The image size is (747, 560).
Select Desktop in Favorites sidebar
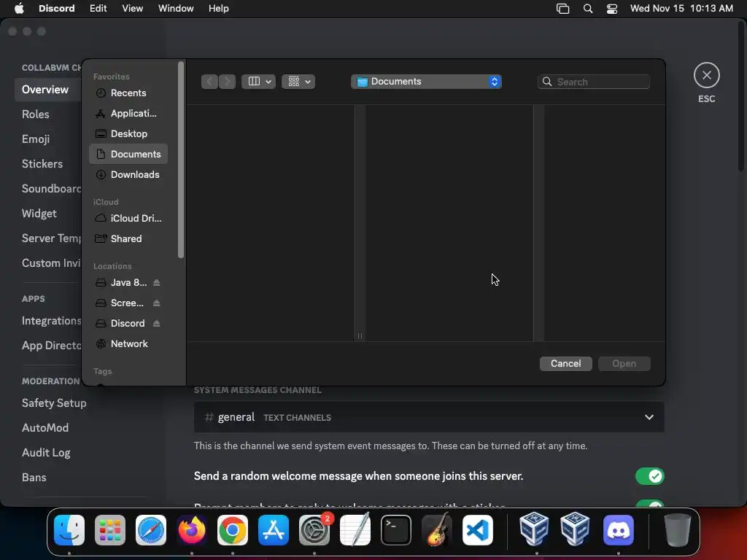[128, 134]
